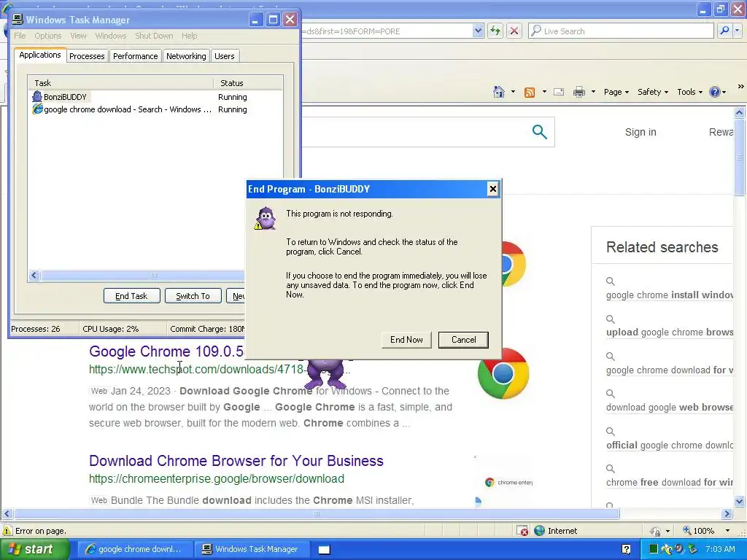Open the blue Help question mark icon

point(715,92)
